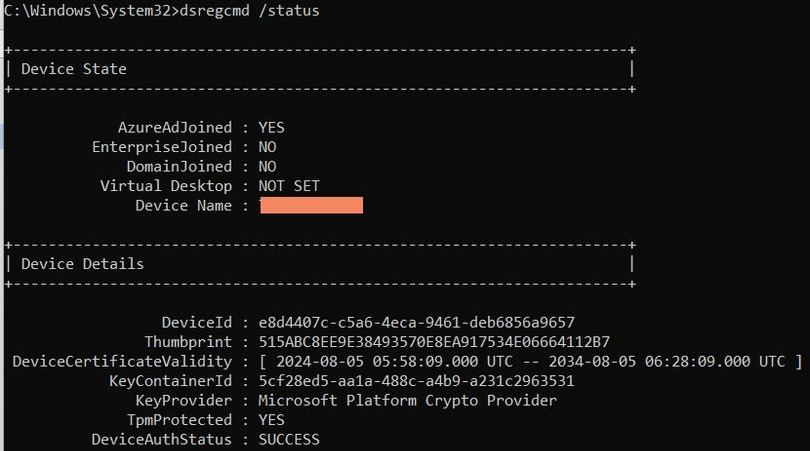Click the Microsoft Platform Crypto Provider text

tap(407, 400)
